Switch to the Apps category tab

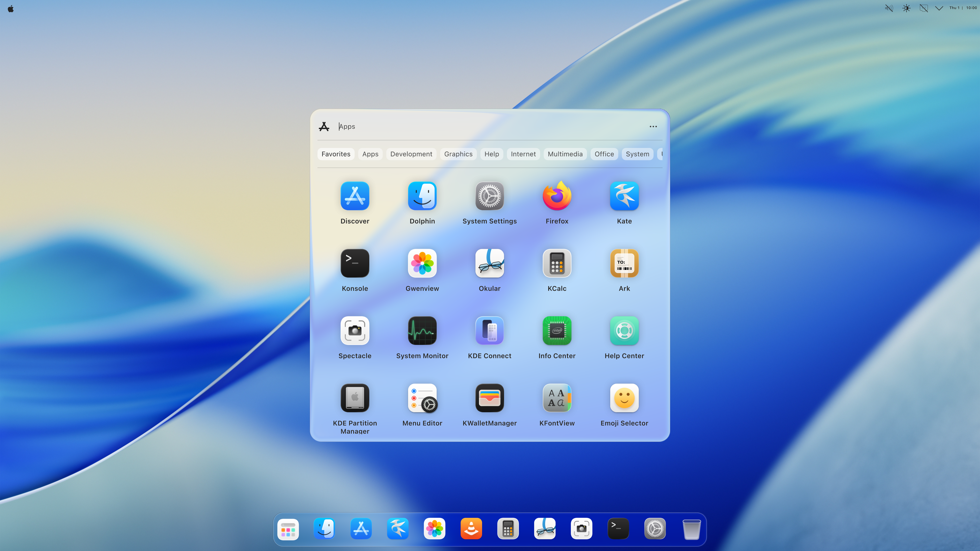pyautogui.click(x=370, y=154)
